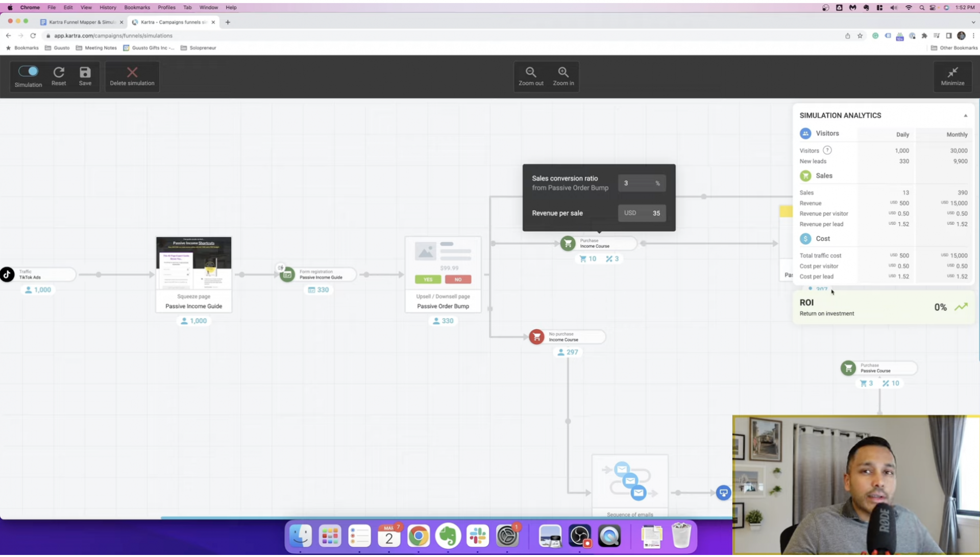Select the Passive Income Guide squeeze page thumbnail
980x557 pixels.
coord(193,263)
